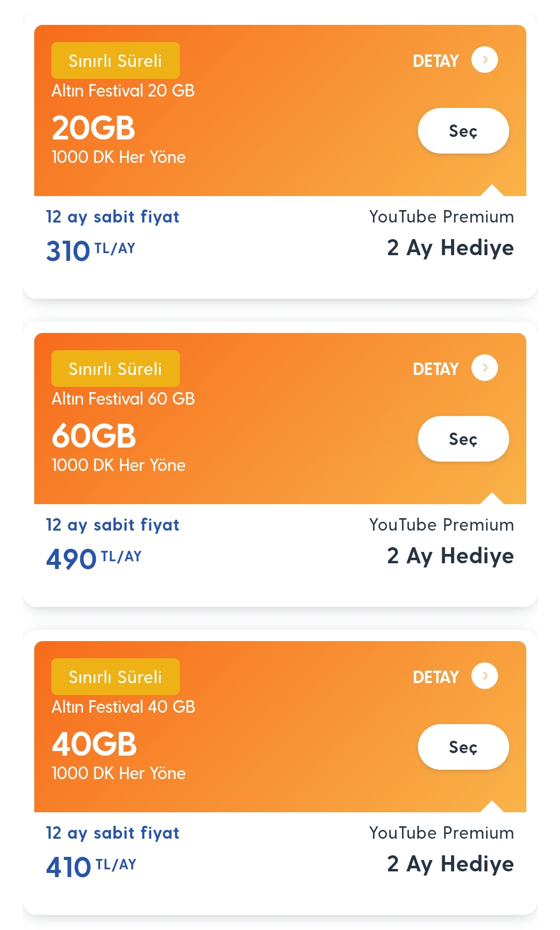This screenshot has width=560, height=930.
Task: Tap YouTube Premium gift under 20GB plan
Action: [x=441, y=233]
